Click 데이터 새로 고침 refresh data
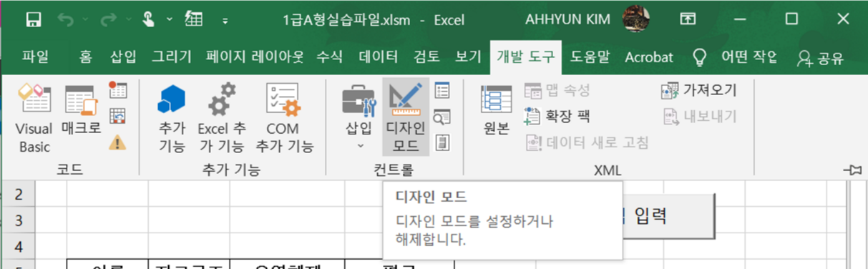Screen dimensions: 868x269 587,142
